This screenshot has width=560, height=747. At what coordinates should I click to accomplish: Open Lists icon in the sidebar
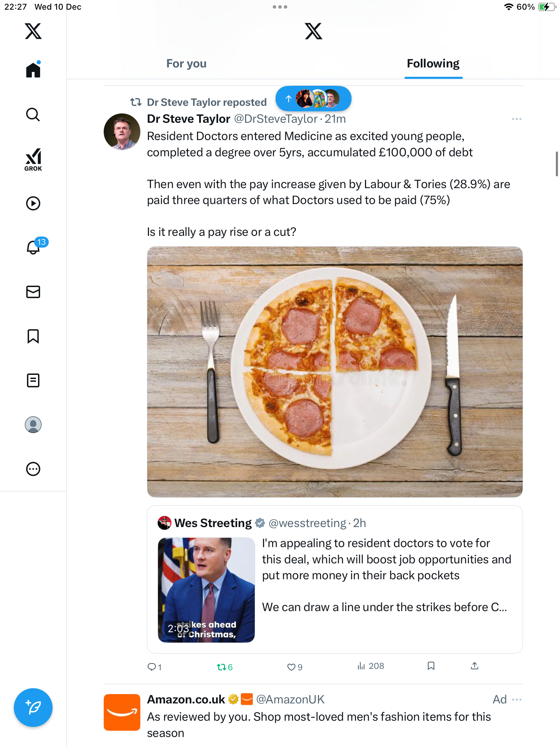click(33, 380)
